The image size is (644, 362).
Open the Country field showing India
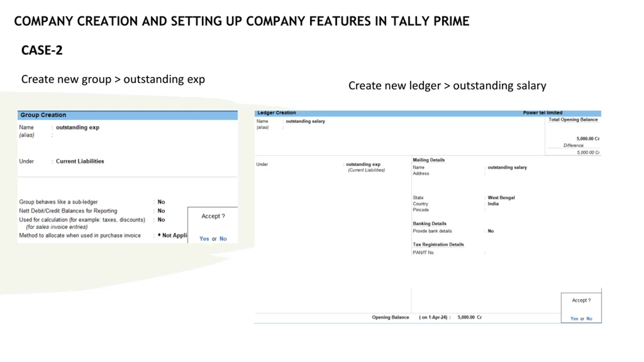click(x=493, y=204)
